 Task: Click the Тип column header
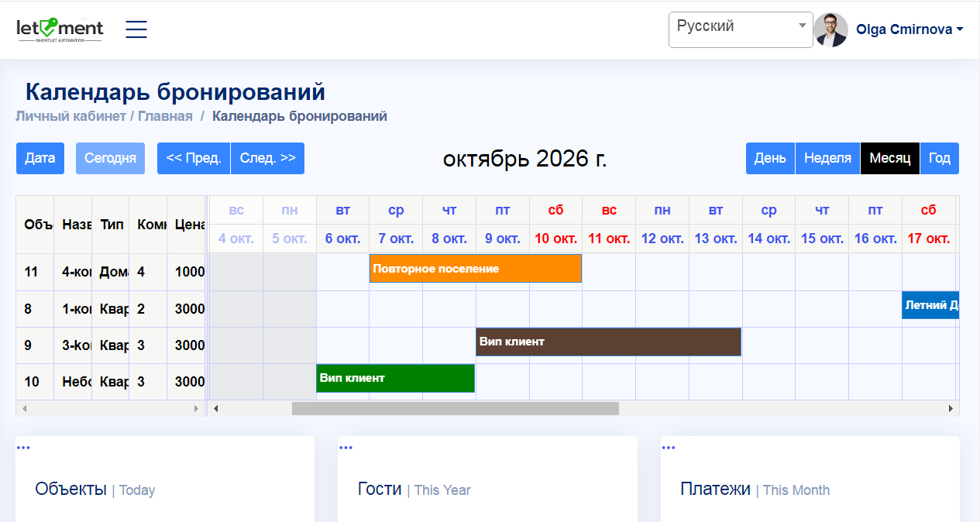[x=111, y=225]
